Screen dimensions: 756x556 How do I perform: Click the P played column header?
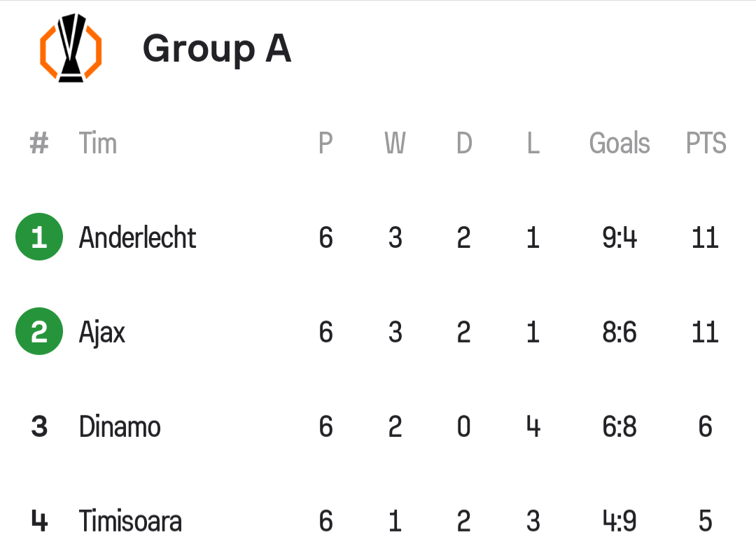click(325, 144)
